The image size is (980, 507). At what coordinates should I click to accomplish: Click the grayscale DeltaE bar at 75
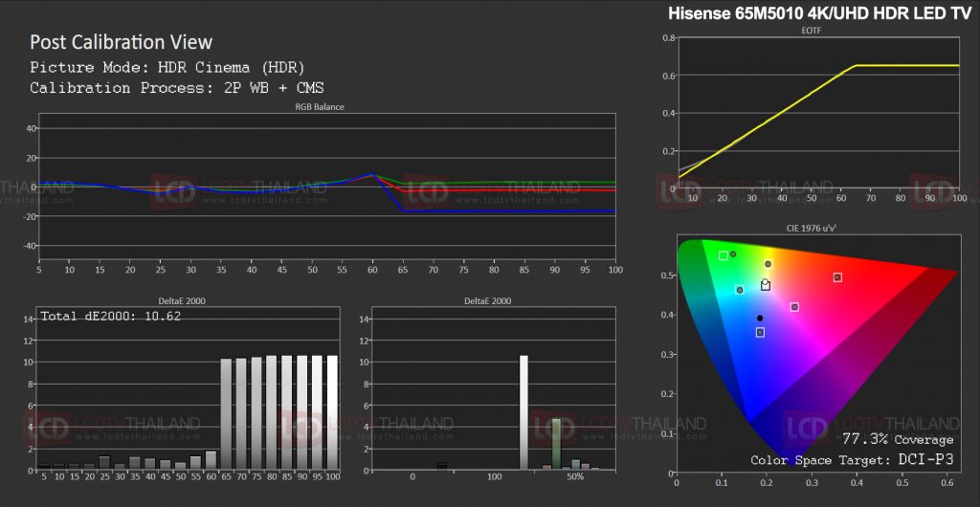(256, 413)
